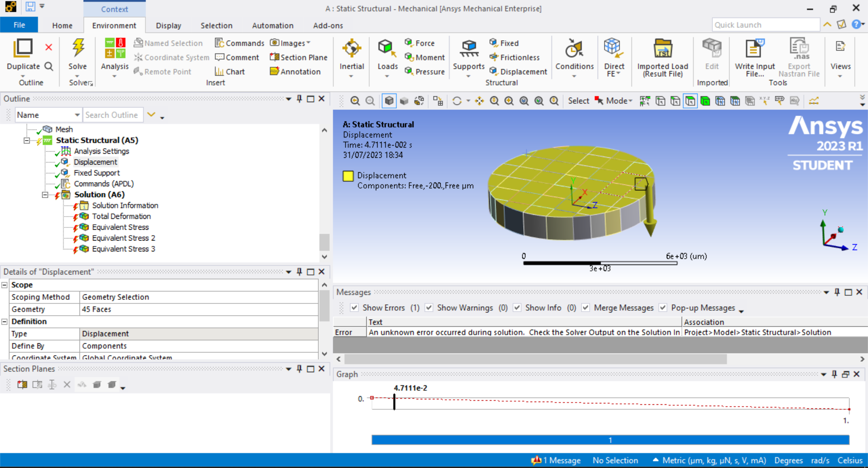Collapse the Static Structural (A5) tree node

tap(27, 141)
